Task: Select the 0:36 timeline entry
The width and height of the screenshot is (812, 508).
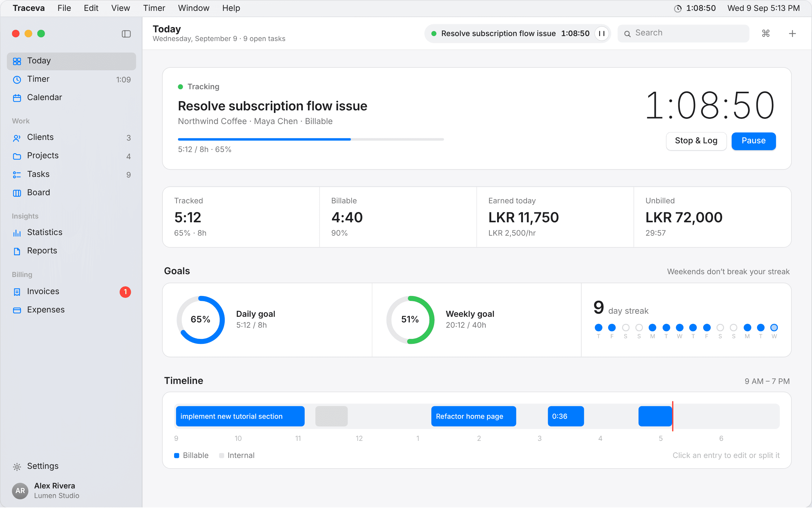Action: (x=566, y=416)
